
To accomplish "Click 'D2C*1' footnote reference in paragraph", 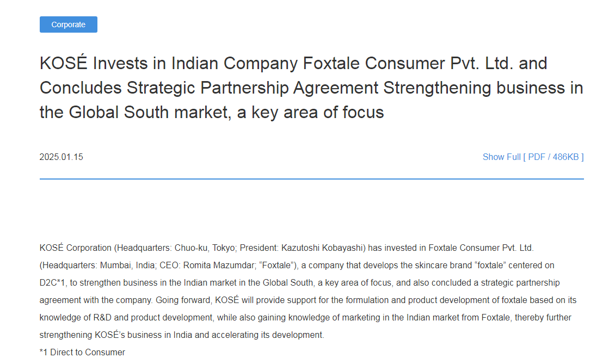I will click(x=52, y=283).
